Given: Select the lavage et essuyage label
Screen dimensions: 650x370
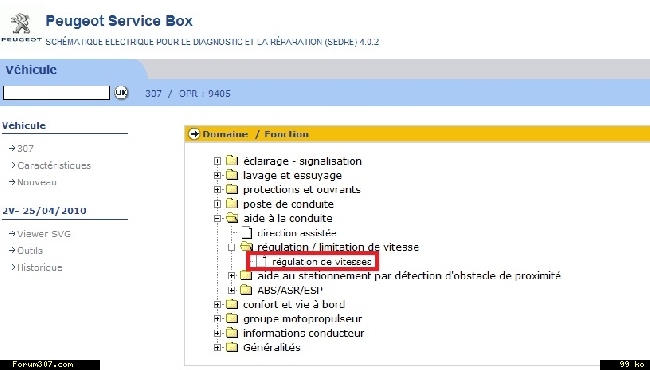Looking at the screenshot, I should click(x=292, y=175).
